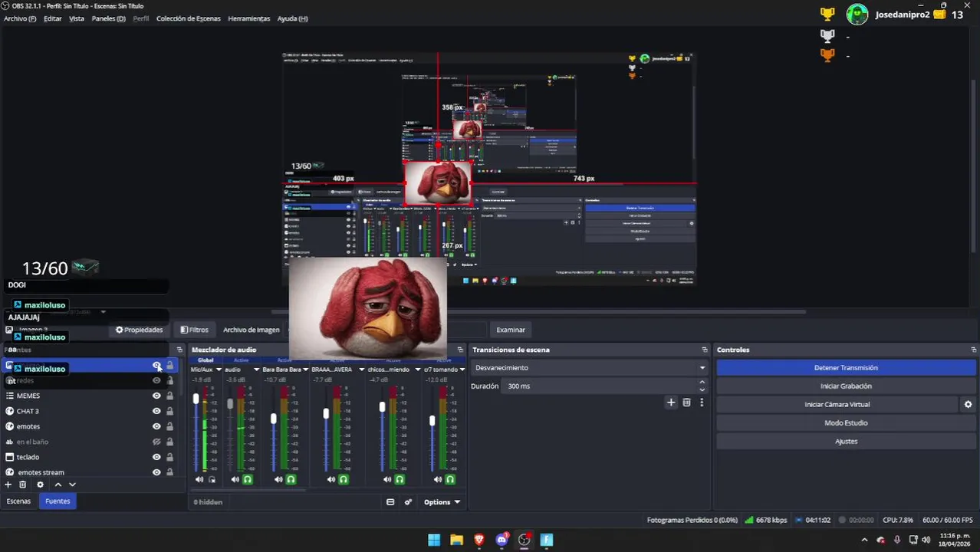Unlock the CHAT 3 source lock
Screen dimensions: 980x552
169,411
